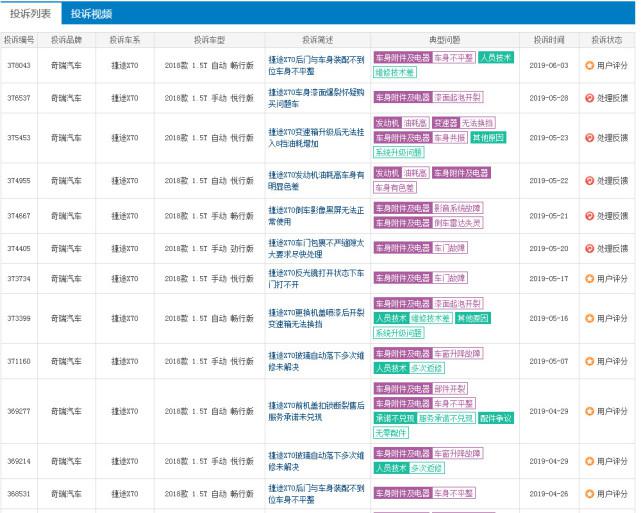Click 用户评分 icon for the 2019-05-16 complaint
This screenshot has width=641, height=513.
point(589,318)
